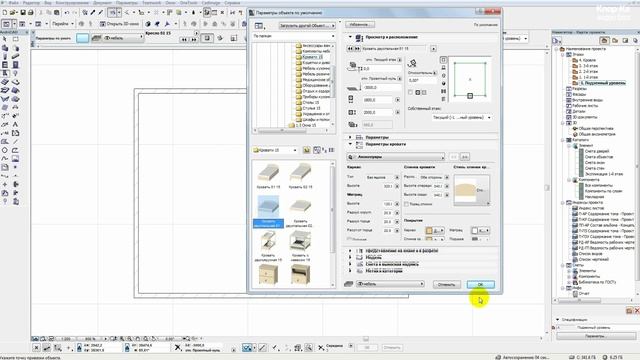This screenshot has width=640, height=360.
Task: Open the folder view mode dropdown
Action: tap(294, 36)
